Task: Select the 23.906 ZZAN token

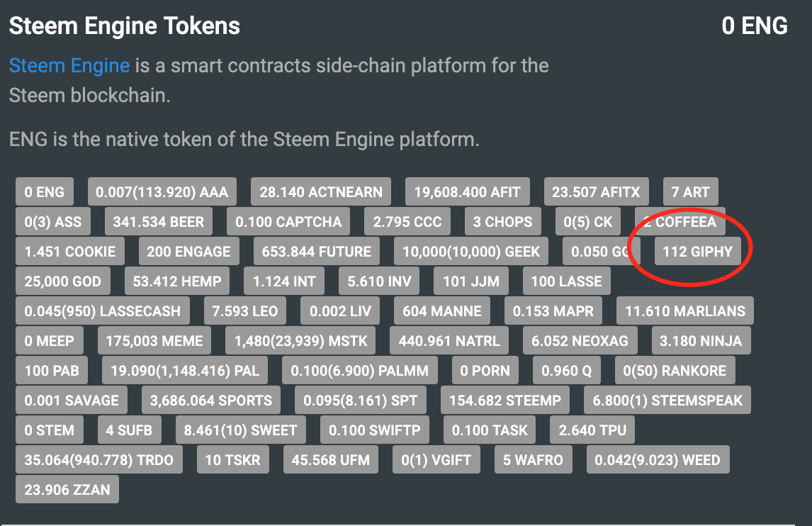Action: (67, 490)
